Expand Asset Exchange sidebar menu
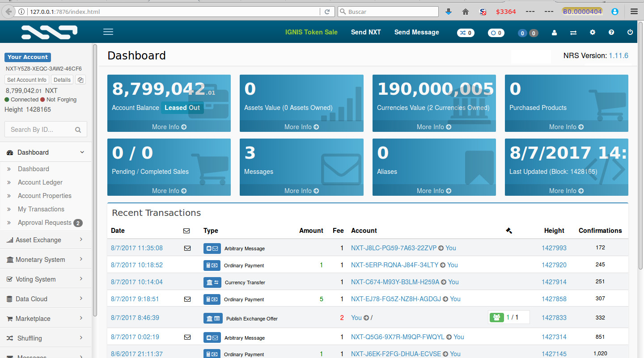Image resolution: width=644 pixels, height=358 pixels. point(46,240)
